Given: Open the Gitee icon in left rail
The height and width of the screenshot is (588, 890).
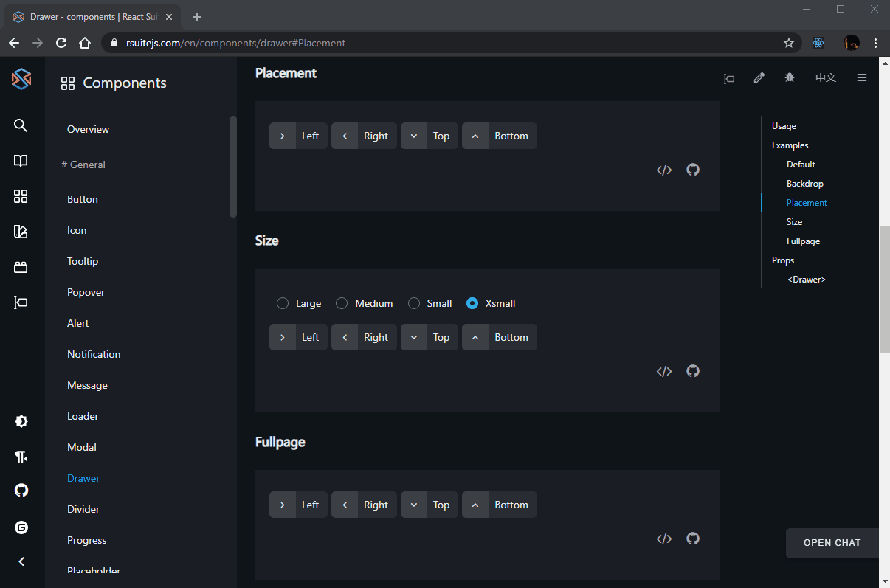Looking at the screenshot, I should pyautogui.click(x=21, y=527).
